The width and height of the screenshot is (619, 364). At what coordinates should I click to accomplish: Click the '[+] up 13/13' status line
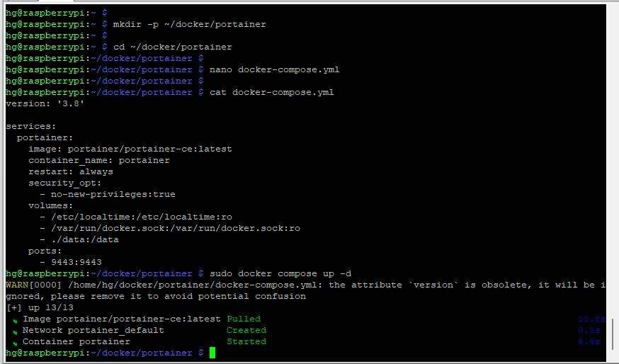tap(40, 307)
